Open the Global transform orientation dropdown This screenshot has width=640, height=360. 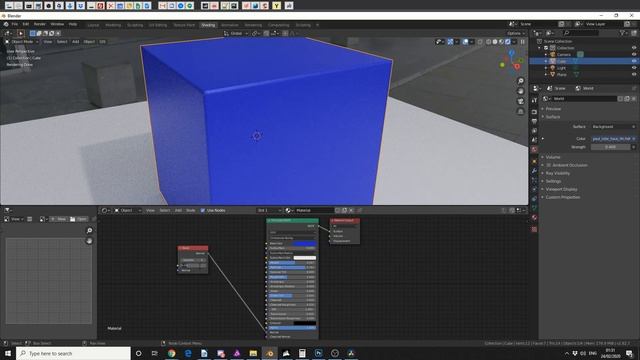pos(236,33)
